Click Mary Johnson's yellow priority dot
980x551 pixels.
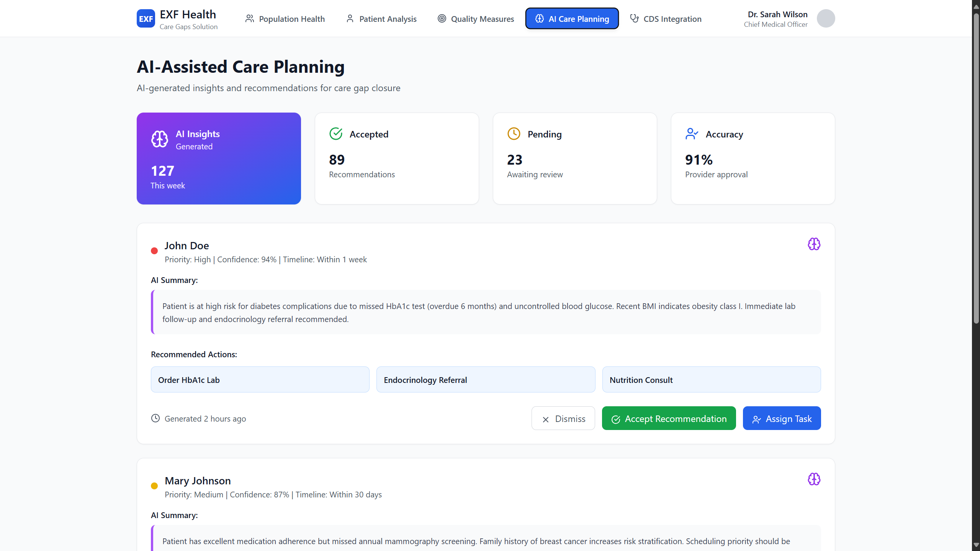154,486
